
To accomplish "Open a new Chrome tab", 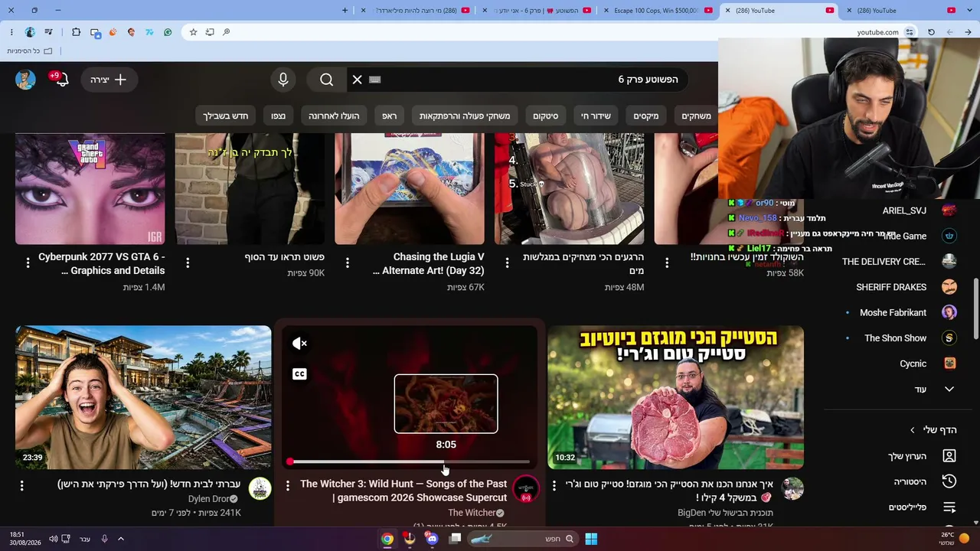I will pyautogui.click(x=345, y=10).
